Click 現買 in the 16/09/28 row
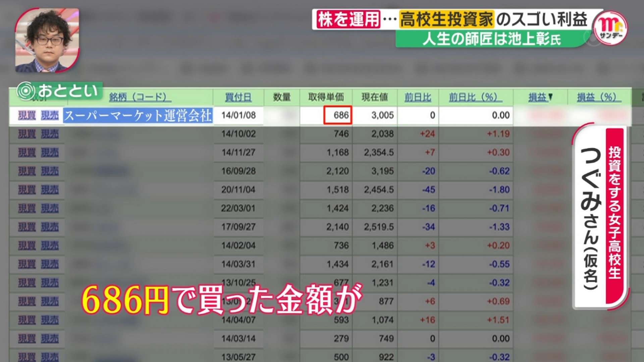Image resolution: width=644 pixels, height=362 pixels. click(x=27, y=171)
